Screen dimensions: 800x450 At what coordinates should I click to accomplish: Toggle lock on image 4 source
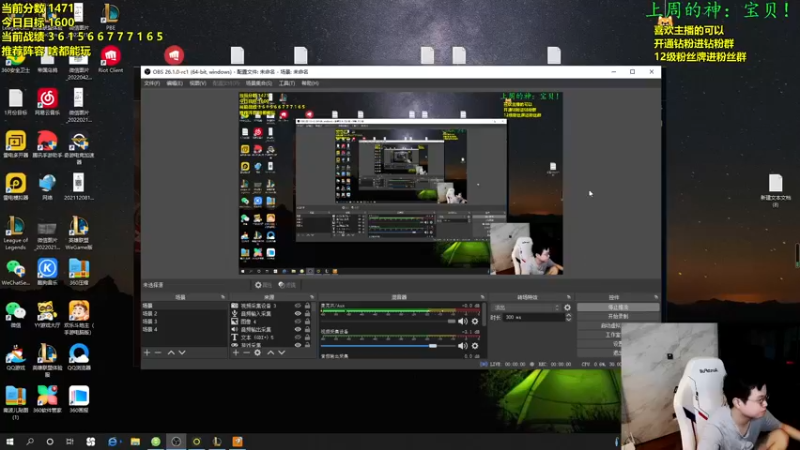308,321
